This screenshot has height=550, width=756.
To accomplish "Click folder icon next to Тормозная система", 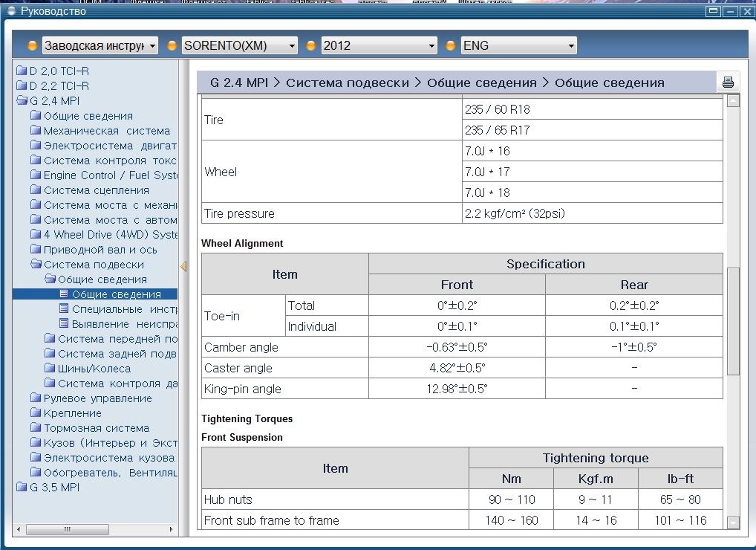I will click(x=36, y=428).
